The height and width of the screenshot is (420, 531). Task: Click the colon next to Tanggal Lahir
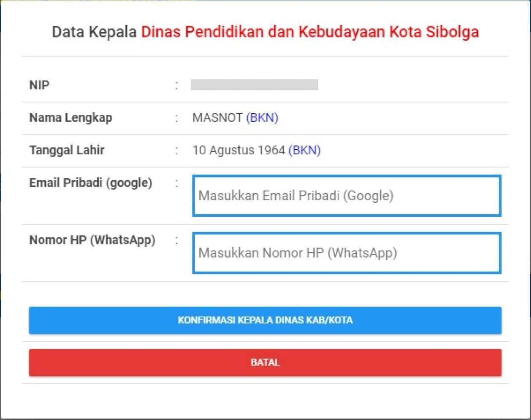click(177, 150)
